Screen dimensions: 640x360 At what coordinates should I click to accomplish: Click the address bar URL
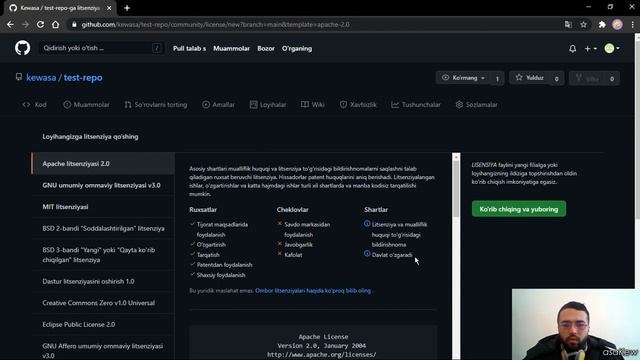(x=215, y=24)
